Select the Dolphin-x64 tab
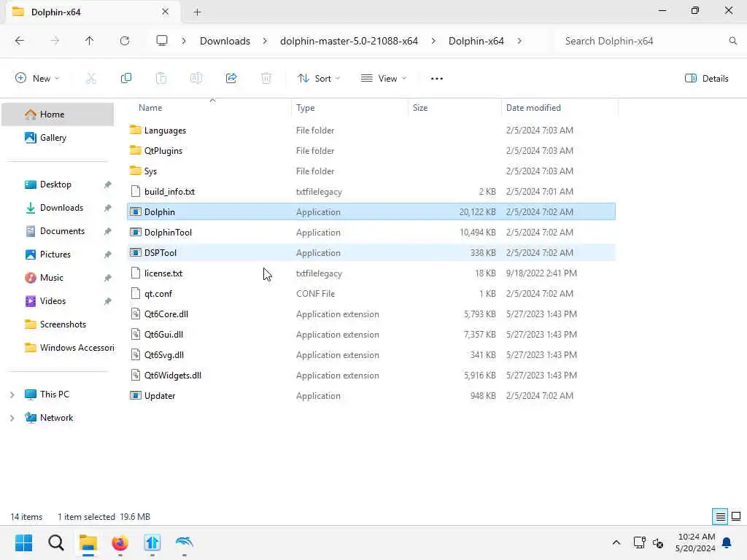Image resolution: width=747 pixels, height=560 pixels. [93, 12]
